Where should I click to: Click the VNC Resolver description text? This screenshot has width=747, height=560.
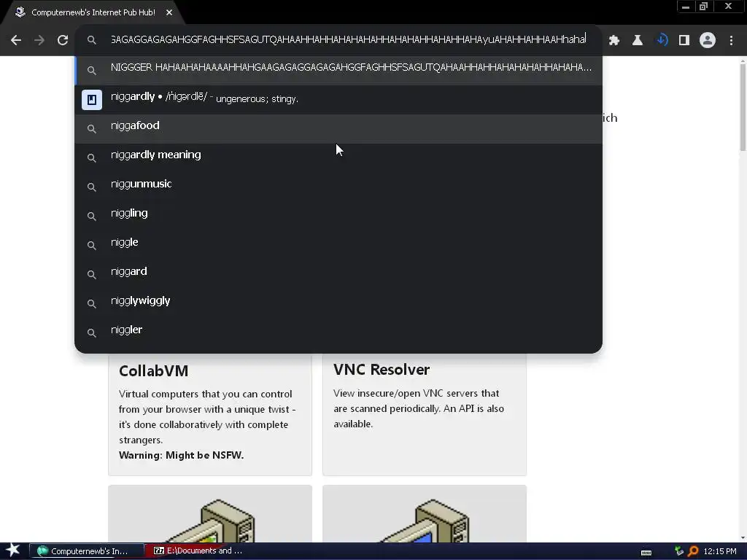(x=419, y=408)
